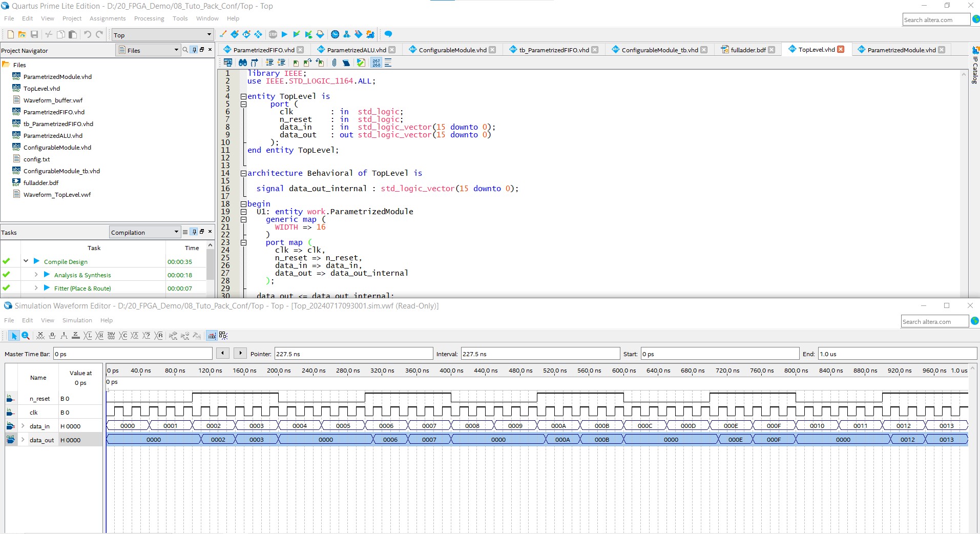Click the Forcing High (1) waveform icon
Image resolution: width=980 pixels, height=534 pixels.
tap(64, 336)
